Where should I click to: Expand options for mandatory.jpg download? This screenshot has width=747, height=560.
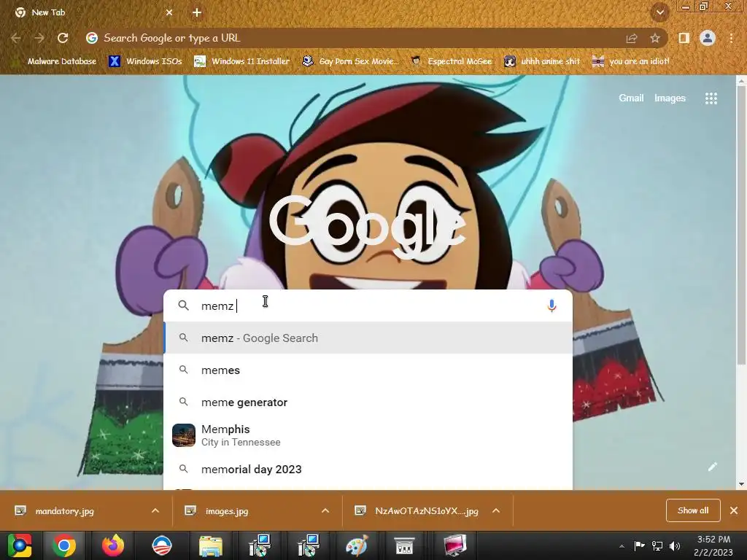click(x=155, y=511)
